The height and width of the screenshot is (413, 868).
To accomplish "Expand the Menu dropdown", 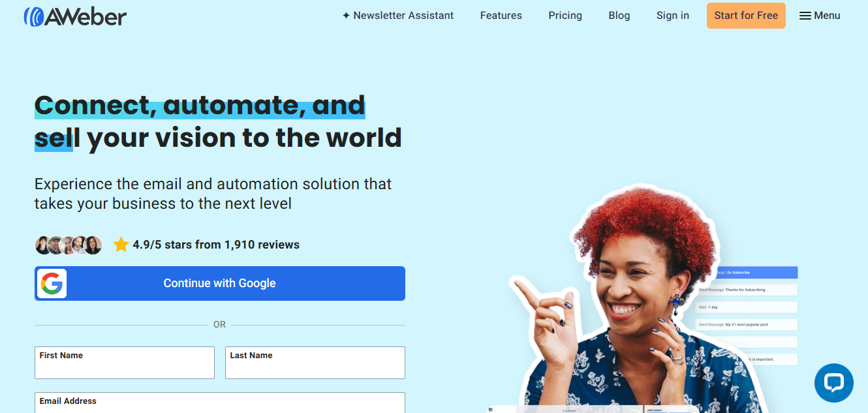I will [x=820, y=16].
